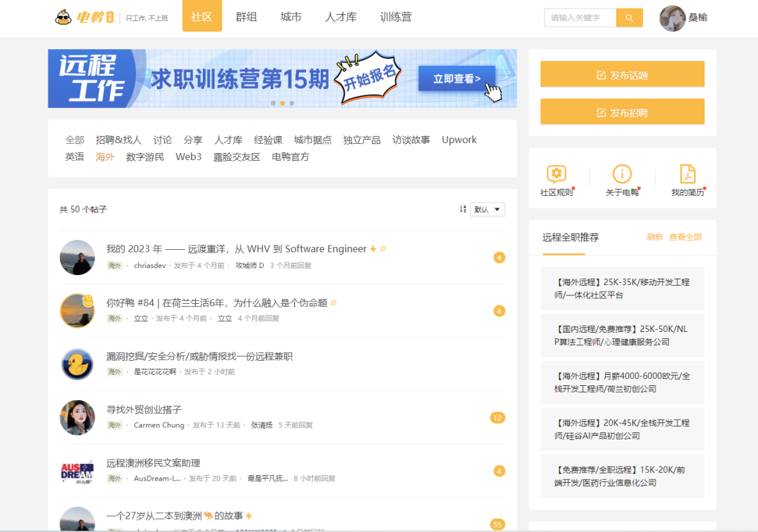Select the 分享 category filter
Viewport: 758px width, 532px height.
193,140
